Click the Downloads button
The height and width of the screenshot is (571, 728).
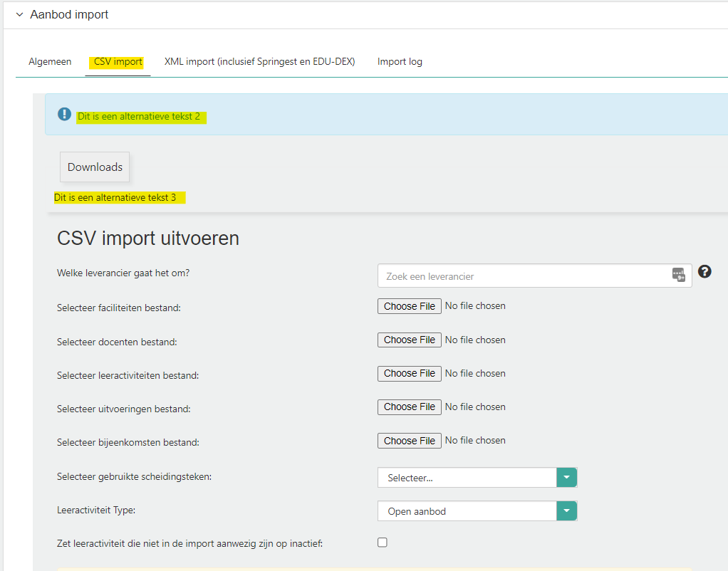pyautogui.click(x=95, y=167)
